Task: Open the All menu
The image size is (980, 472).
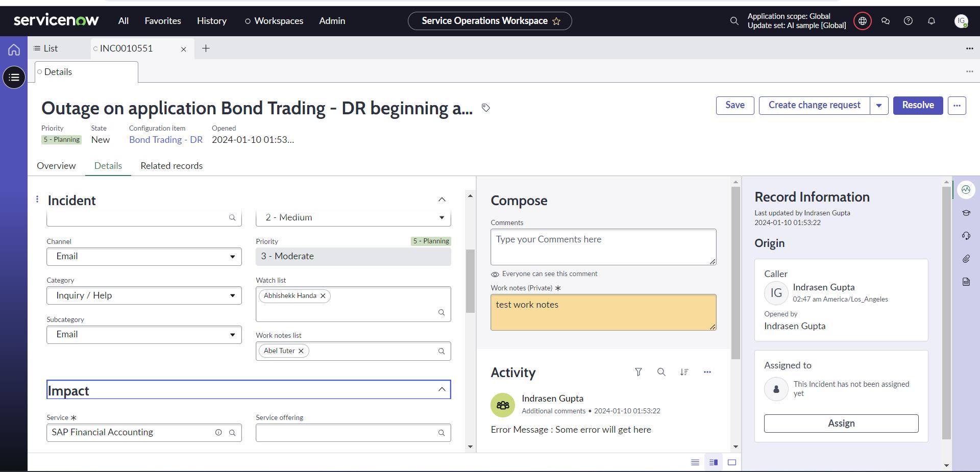Action: [124, 21]
